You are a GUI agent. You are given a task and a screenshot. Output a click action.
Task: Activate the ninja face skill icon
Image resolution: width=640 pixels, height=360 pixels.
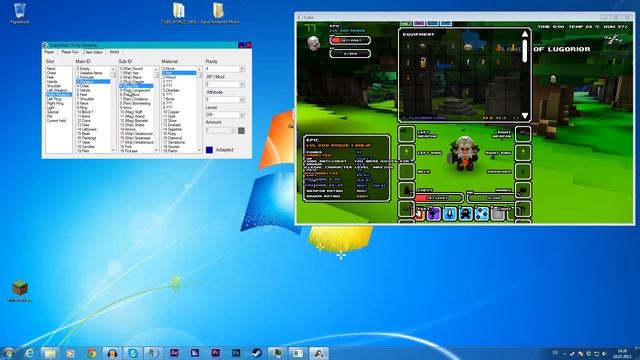click(x=466, y=213)
